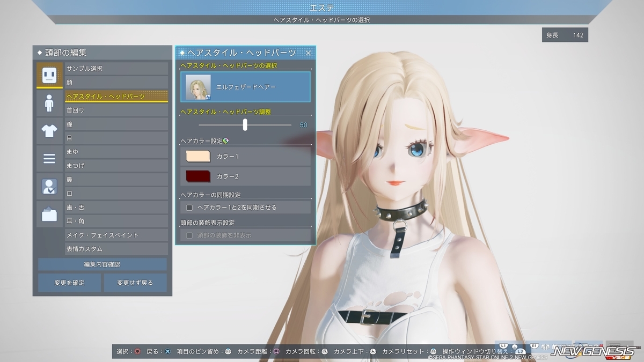Click 編集内容確認 button
644x362 pixels.
point(102,264)
